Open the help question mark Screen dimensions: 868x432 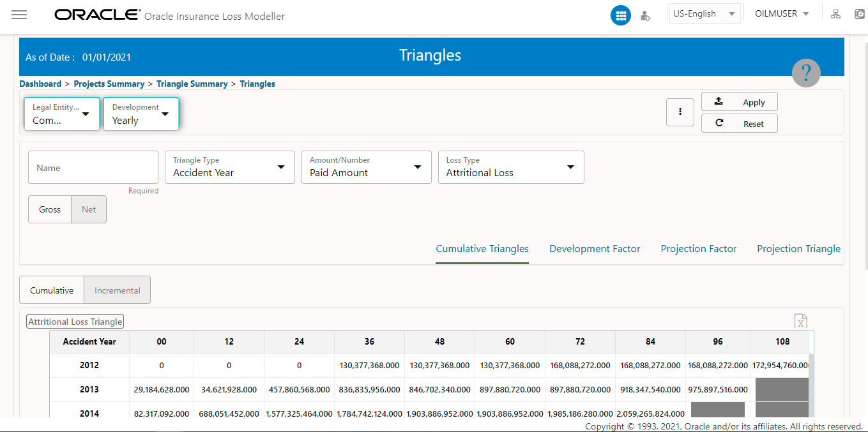[x=806, y=73]
